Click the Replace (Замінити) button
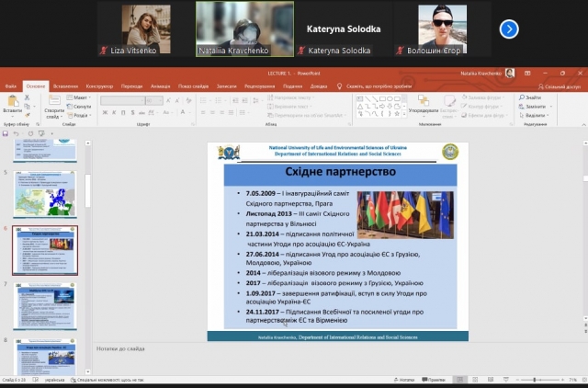This screenshot has height=388, width=588. [536, 107]
